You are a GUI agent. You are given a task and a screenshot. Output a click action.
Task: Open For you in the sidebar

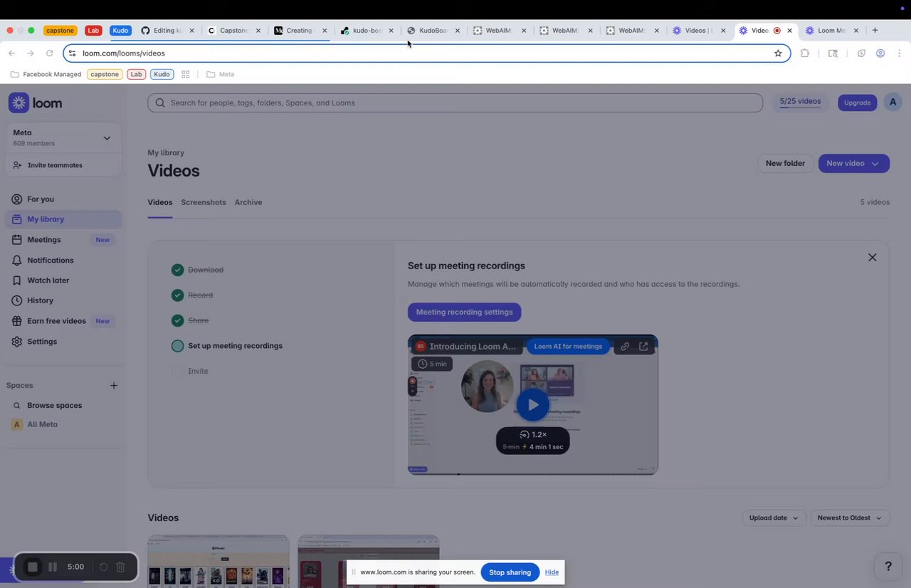(x=64, y=199)
